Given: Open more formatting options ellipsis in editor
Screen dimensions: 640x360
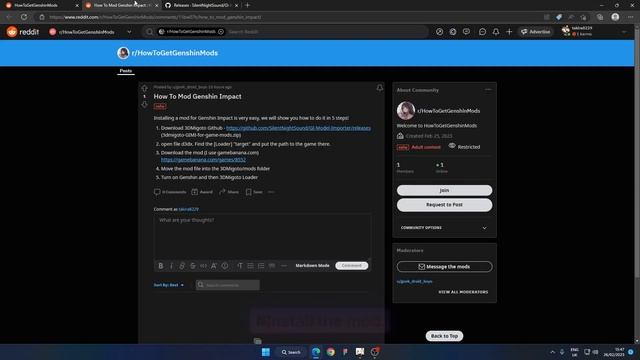Looking at the screenshot, I should [x=284, y=266].
